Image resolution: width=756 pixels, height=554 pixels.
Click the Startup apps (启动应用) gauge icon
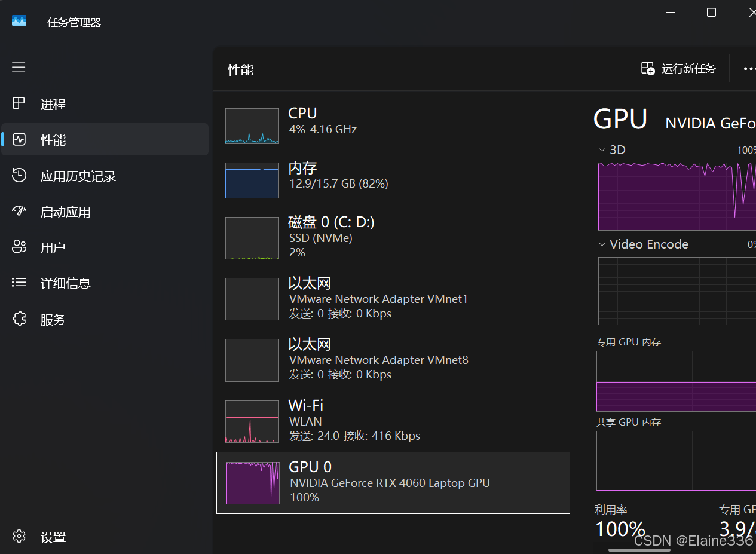pos(19,211)
